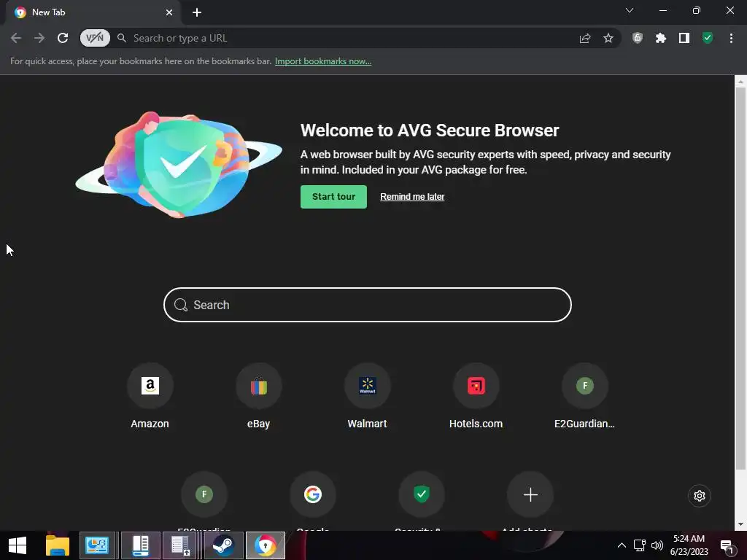The width and height of the screenshot is (747, 560).
Task: Open the E2Guardian shortcut next to Hotels.com
Action: pos(584,386)
